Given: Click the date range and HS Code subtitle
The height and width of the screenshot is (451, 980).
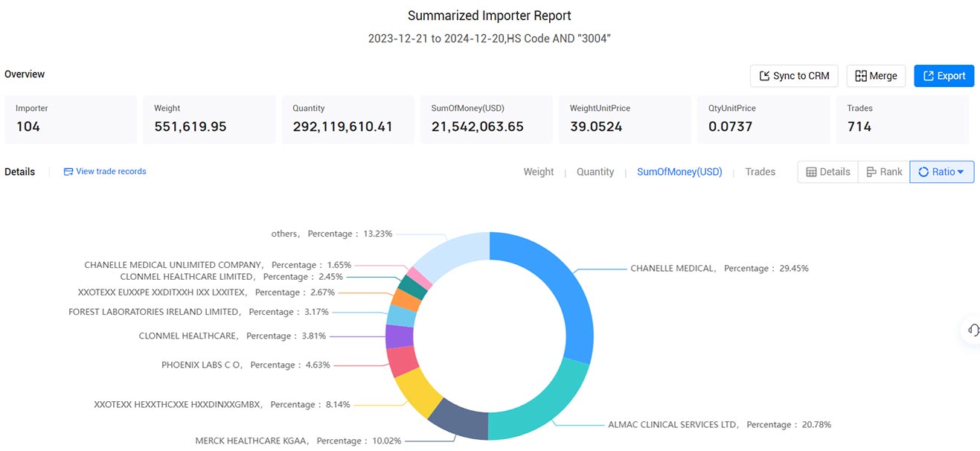Looking at the screenshot, I should pyautogui.click(x=490, y=39).
